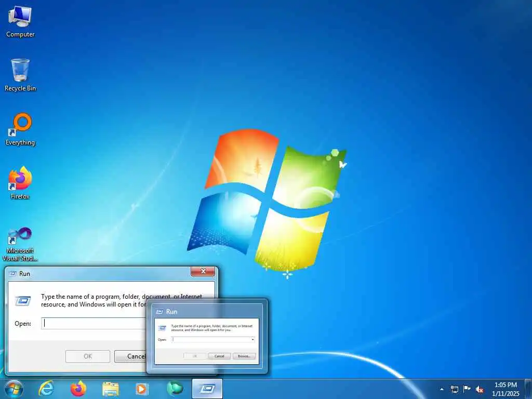
Task: Select the Everything search shortcut on desktop
Action: pos(20,129)
